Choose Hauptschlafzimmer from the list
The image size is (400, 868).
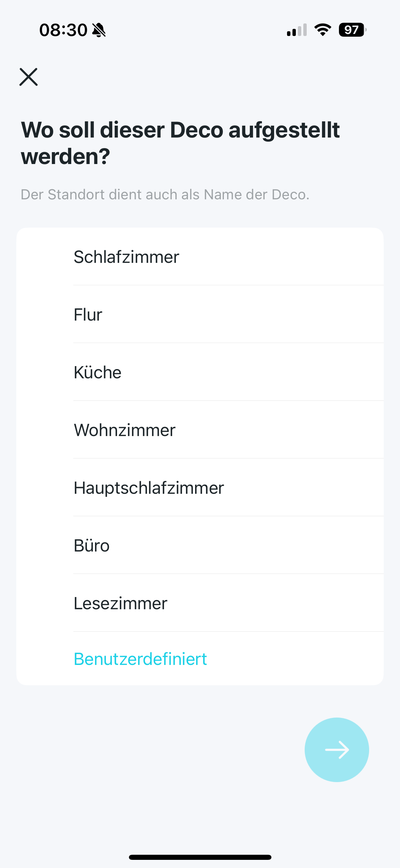[149, 488]
